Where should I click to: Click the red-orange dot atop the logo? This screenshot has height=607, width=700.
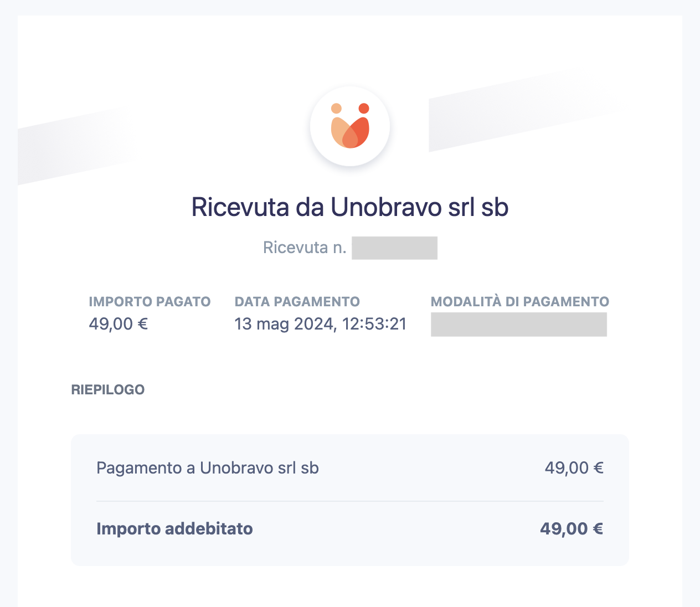[364, 109]
